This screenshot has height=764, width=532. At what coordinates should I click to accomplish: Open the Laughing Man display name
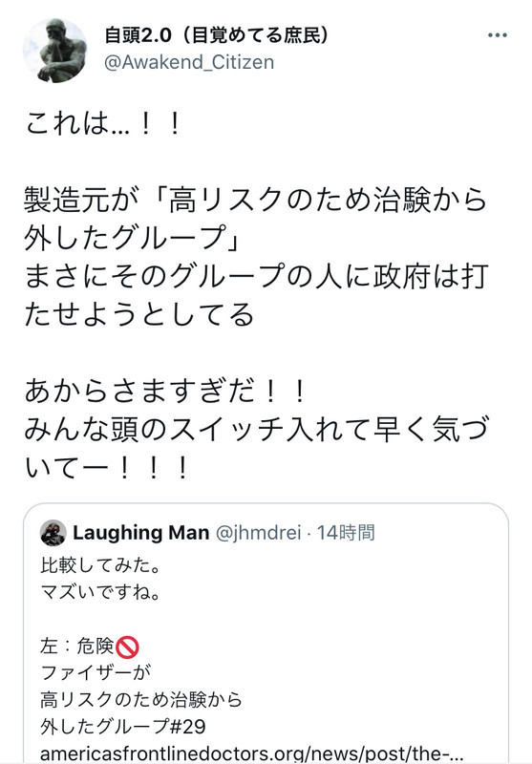tap(141, 533)
